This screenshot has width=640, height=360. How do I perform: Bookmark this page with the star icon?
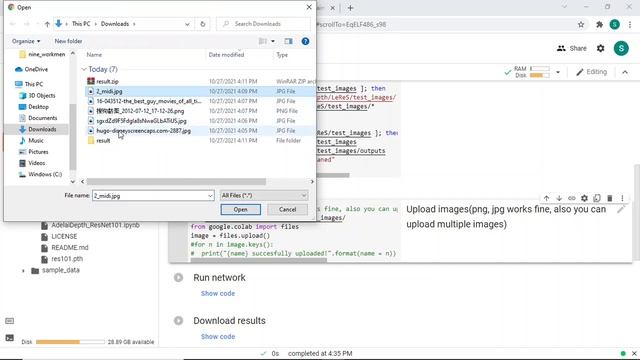[581, 24]
